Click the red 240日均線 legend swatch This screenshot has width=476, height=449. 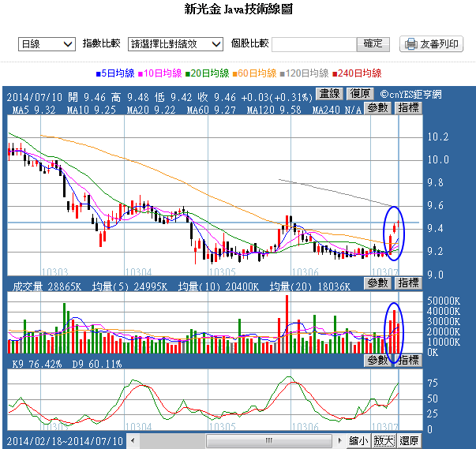pyautogui.click(x=335, y=73)
